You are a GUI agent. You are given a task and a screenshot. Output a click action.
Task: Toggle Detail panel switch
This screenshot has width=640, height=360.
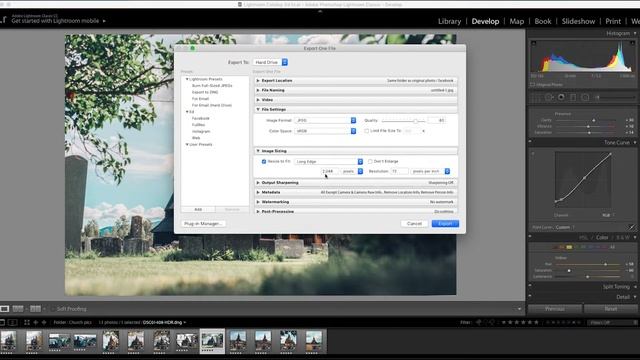530,297
